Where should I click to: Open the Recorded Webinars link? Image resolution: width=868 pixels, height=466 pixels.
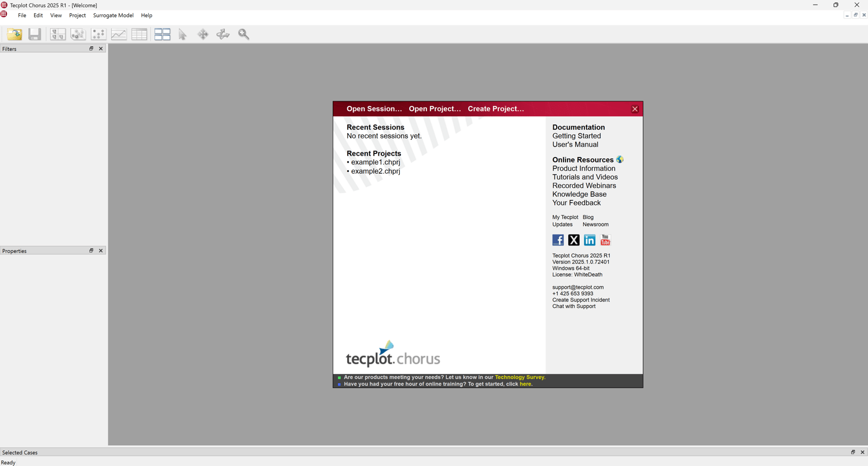[584, 186]
